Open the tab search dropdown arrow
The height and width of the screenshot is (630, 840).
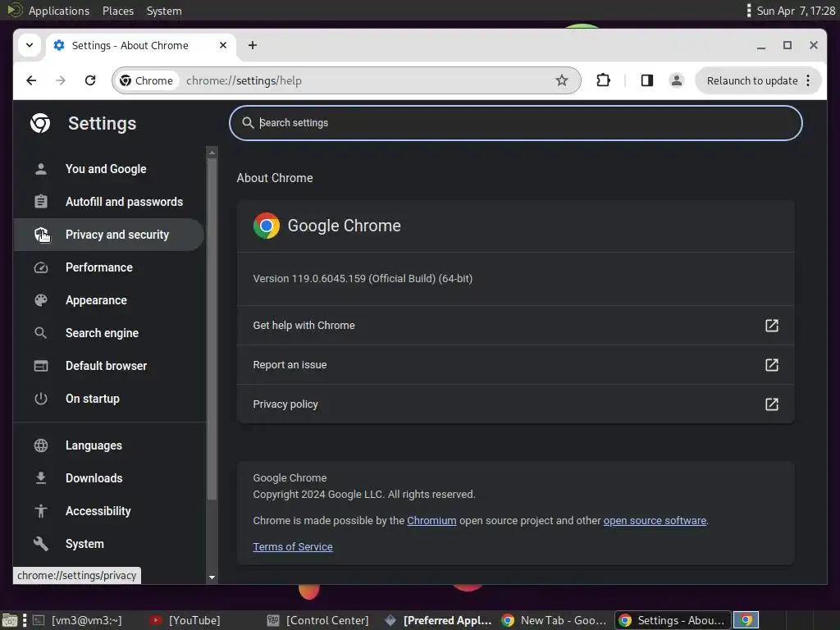click(x=30, y=45)
